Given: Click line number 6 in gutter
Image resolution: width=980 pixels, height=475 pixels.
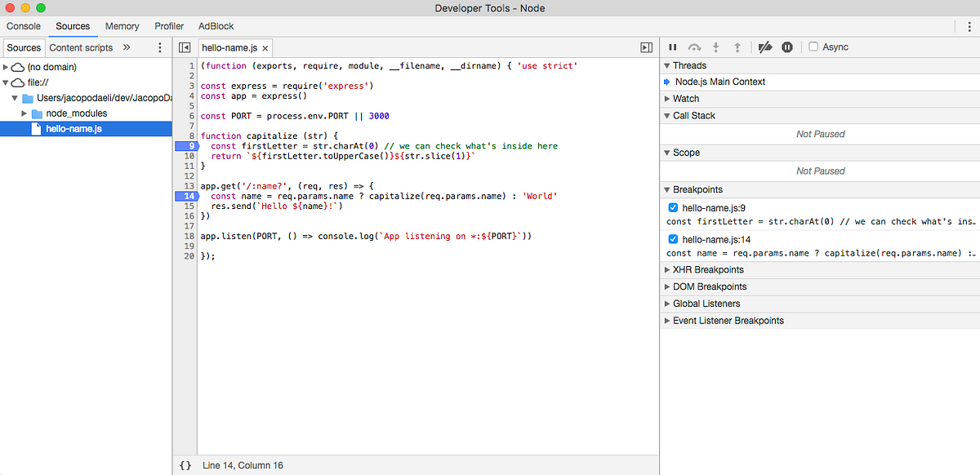Looking at the screenshot, I should 191,116.
